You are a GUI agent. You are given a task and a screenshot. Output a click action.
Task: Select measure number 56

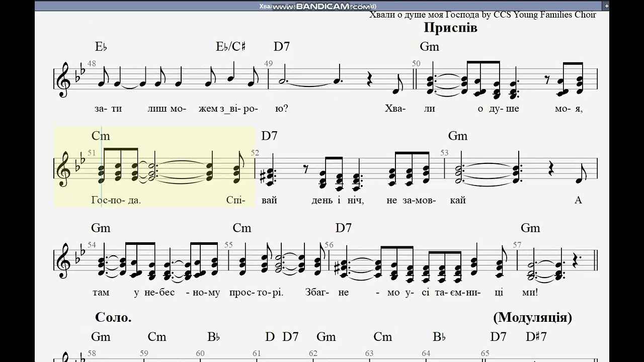[329, 245]
